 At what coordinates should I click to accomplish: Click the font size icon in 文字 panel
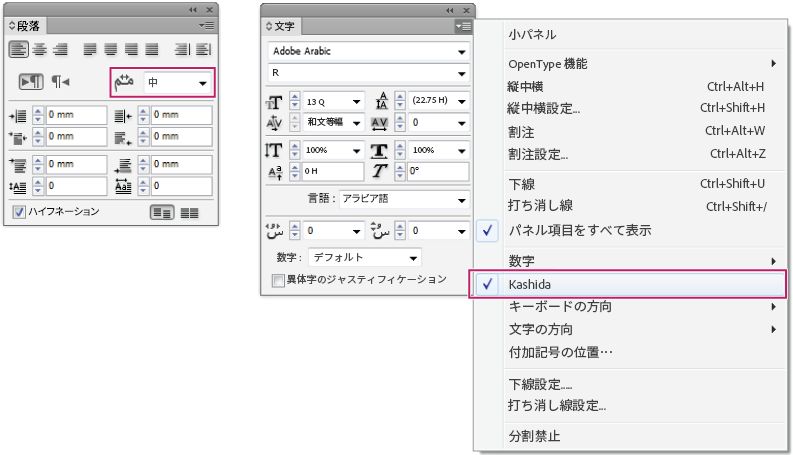pyautogui.click(x=274, y=103)
